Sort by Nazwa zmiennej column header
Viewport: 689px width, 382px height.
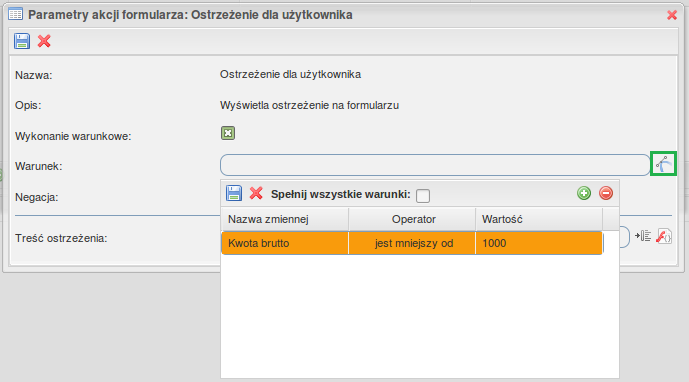click(x=285, y=219)
